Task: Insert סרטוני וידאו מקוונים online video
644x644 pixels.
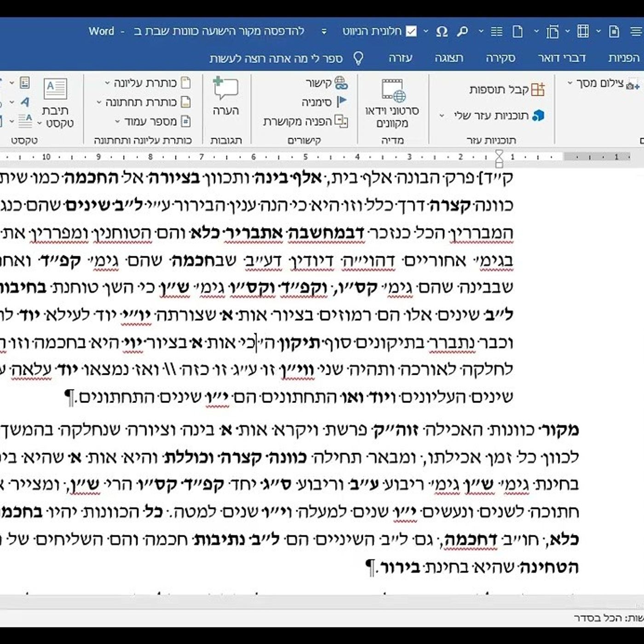Action: pos(392,103)
